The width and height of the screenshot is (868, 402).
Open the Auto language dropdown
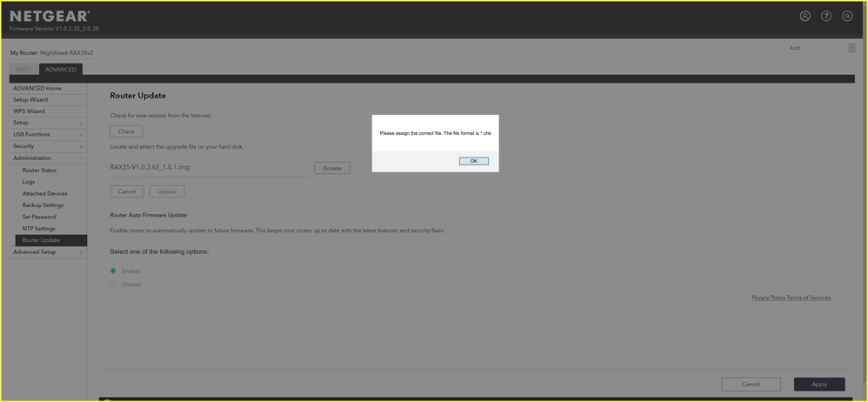pyautogui.click(x=821, y=48)
